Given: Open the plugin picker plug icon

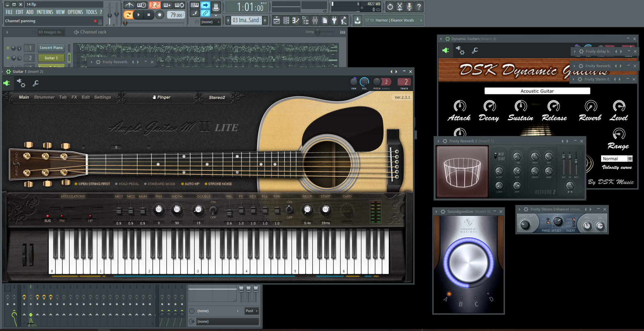Looking at the screenshot, I should coord(334,21).
